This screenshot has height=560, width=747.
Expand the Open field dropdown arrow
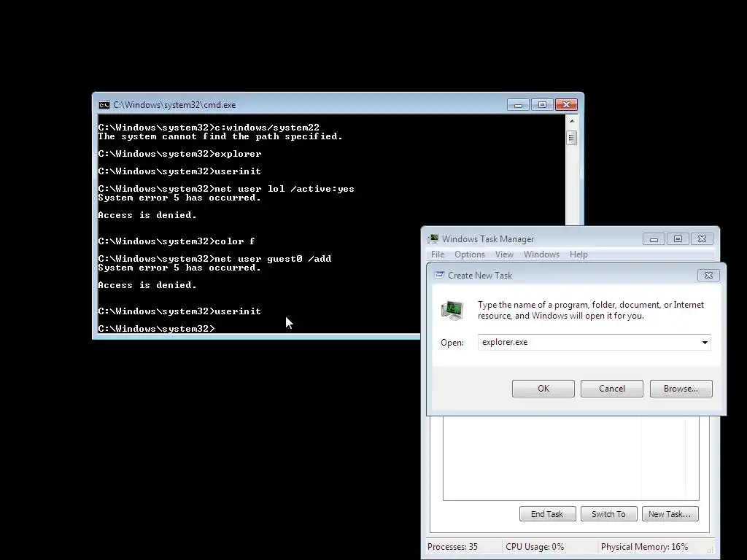coord(705,343)
